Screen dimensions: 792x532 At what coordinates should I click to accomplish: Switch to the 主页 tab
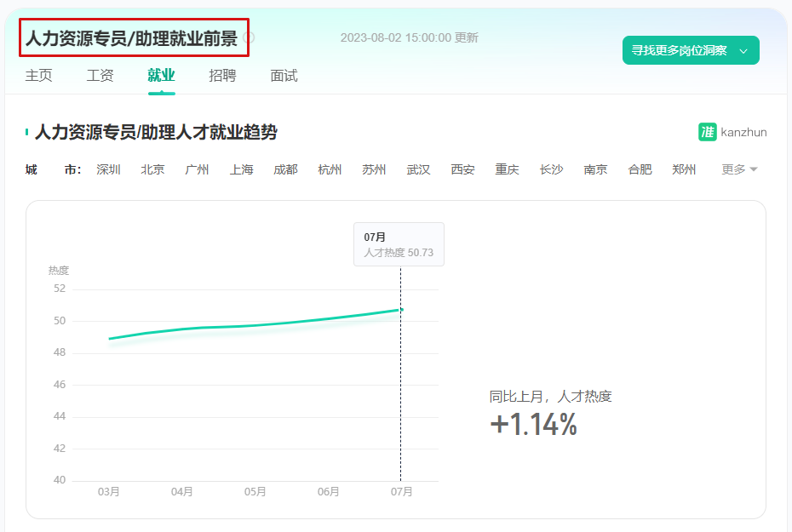coord(38,76)
